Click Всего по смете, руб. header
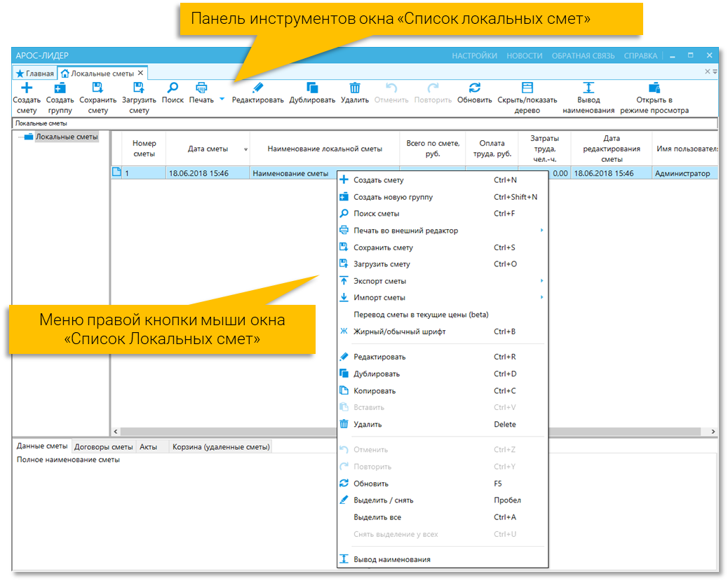The height and width of the screenshot is (581, 728). (x=433, y=149)
